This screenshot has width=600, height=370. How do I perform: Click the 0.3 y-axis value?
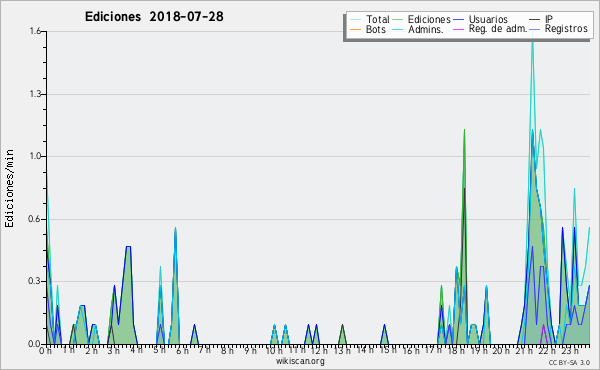tap(35, 281)
